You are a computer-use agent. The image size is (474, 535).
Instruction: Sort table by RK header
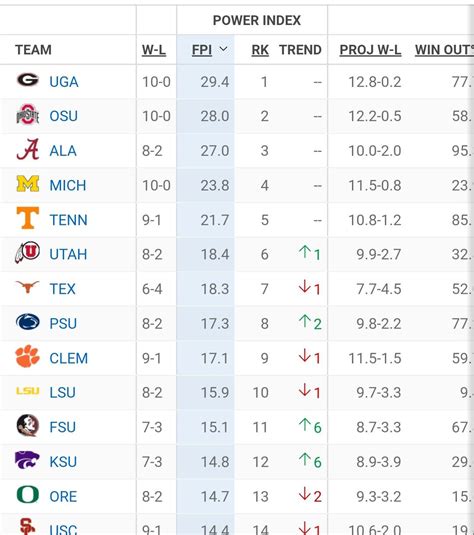[260, 50]
